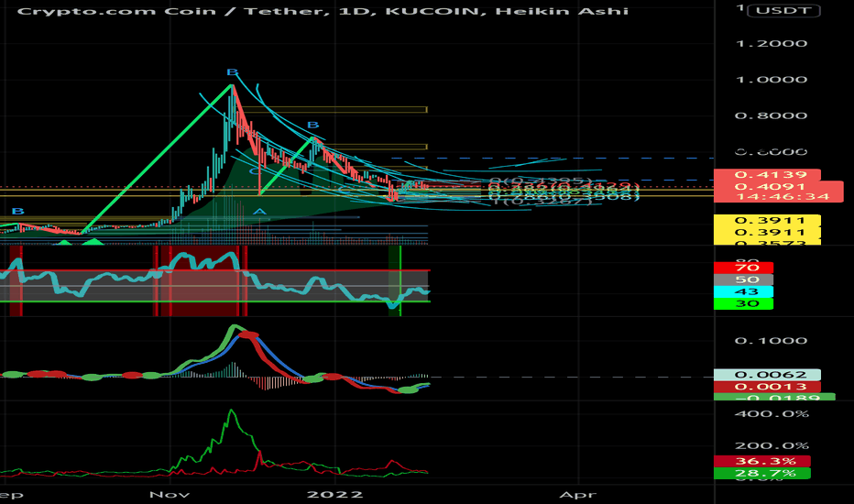Click the 0.6000 price axis label
The width and height of the screenshot is (854, 504).
click(772, 151)
